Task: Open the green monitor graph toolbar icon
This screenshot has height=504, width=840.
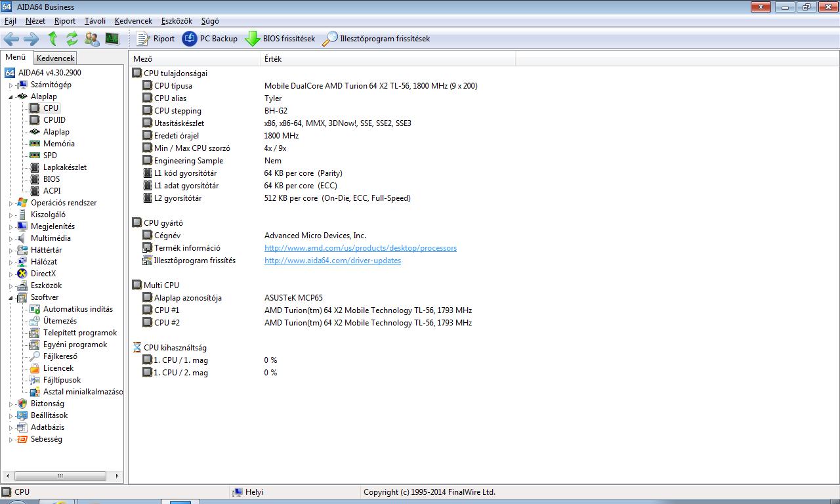Action: (112, 39)
